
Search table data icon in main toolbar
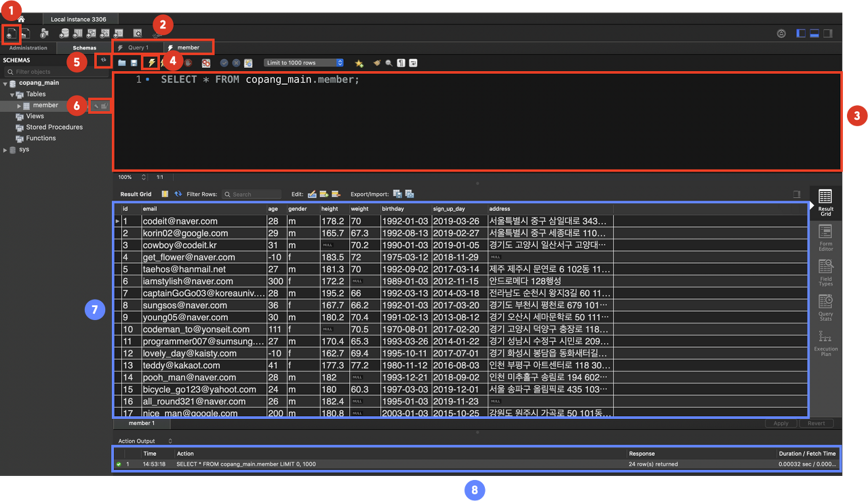[138, 33]
